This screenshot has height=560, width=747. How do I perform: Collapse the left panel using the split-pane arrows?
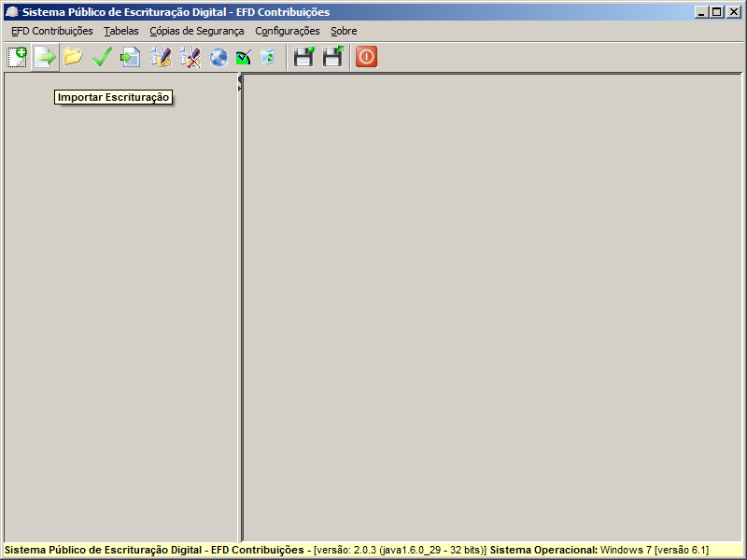(240, 80)
